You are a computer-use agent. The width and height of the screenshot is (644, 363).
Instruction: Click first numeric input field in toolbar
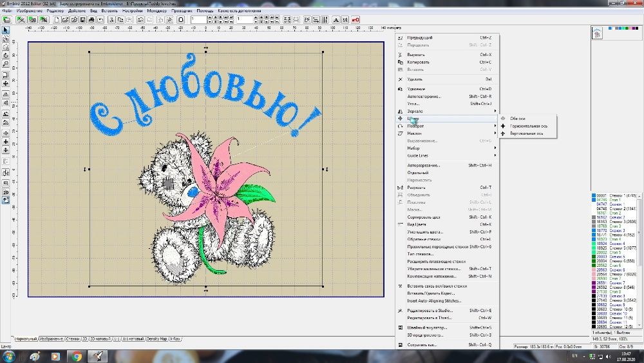[x=198, y=19]
